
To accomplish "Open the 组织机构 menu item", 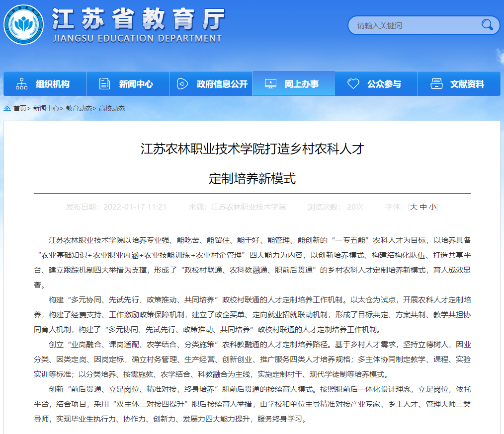I will pyautogui.click(x=52, y=84).
